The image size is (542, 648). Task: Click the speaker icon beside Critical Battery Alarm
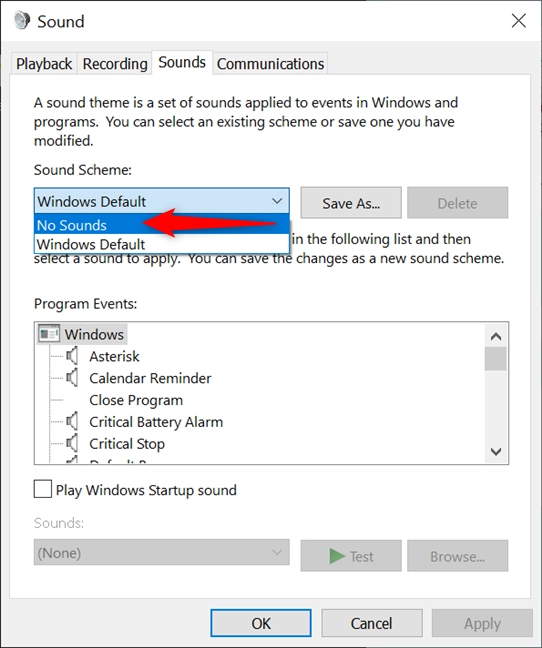pyautogui.click(x=72, y=422)
